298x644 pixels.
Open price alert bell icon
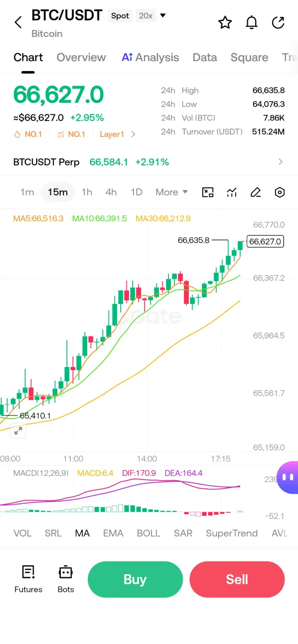(252, 23)
